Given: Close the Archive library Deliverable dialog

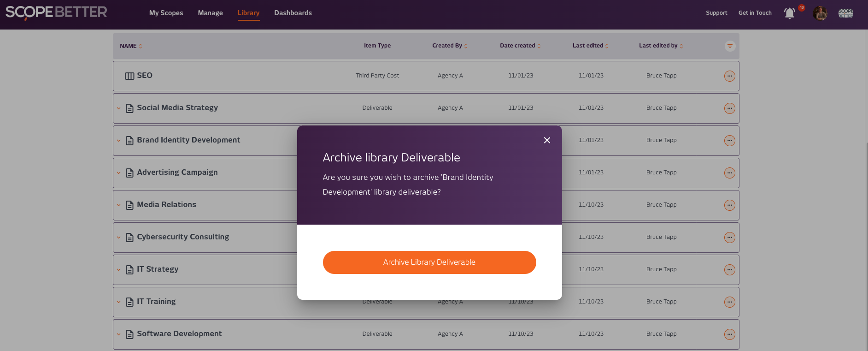Looking at the screenshot, I should click(x=547, y=140).
